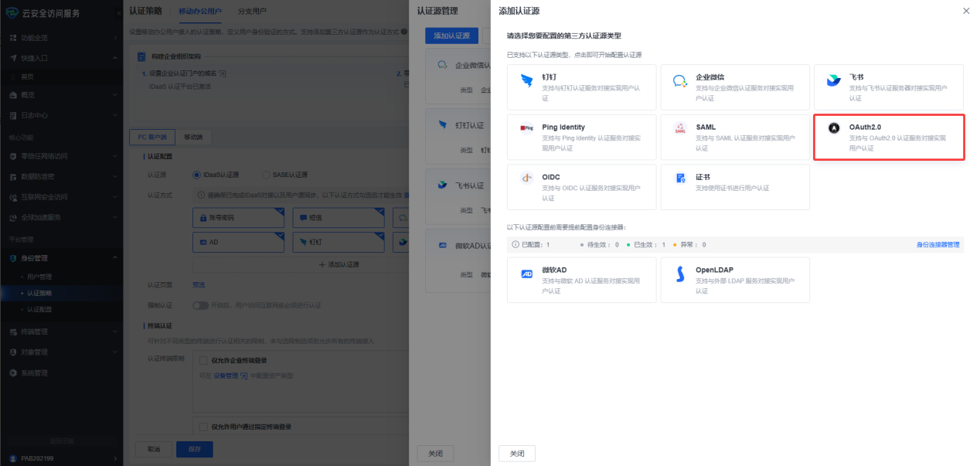Select the SASE认证源 radio button
This screenshot has width=980, height=466.
[x=266, y=175]
